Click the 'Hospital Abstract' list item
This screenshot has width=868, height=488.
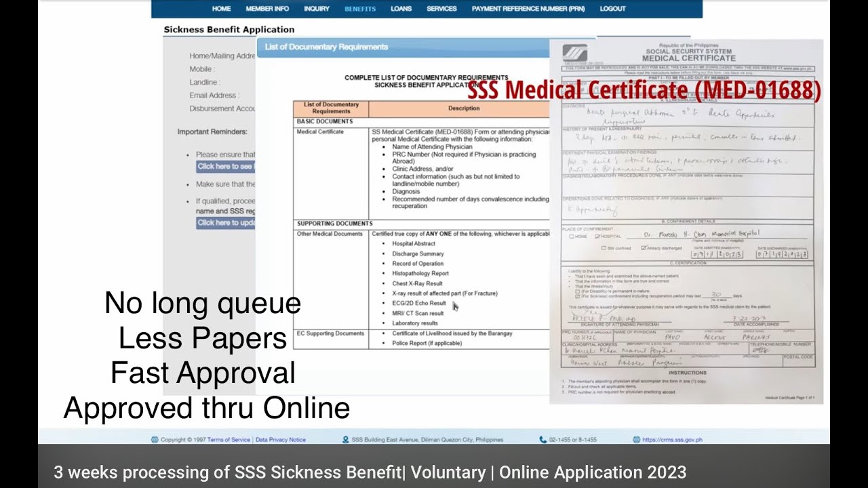[414, 244]
